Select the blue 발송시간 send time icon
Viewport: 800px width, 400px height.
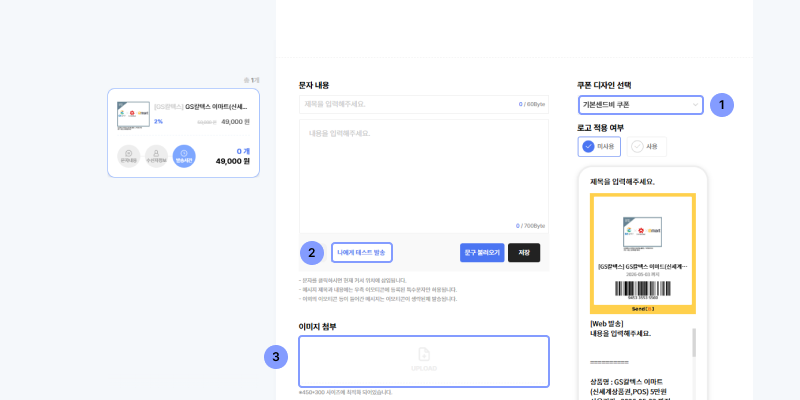coord(184,155)
